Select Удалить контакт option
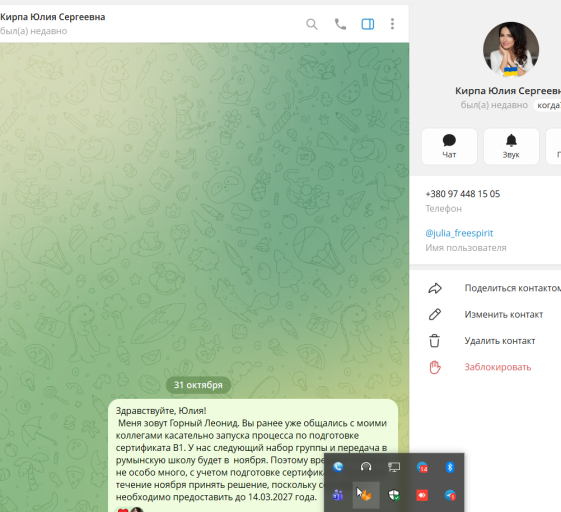561x512 pixels. [500, 341]
